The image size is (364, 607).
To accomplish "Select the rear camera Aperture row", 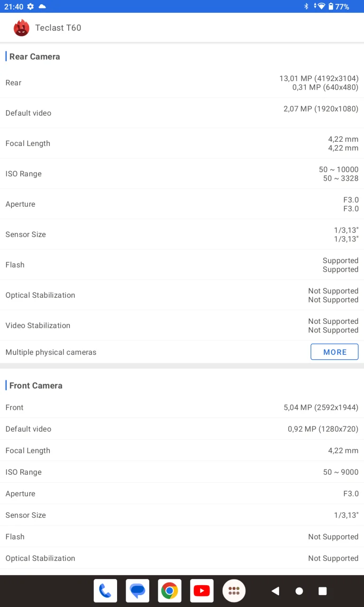I will coord(182,204).
